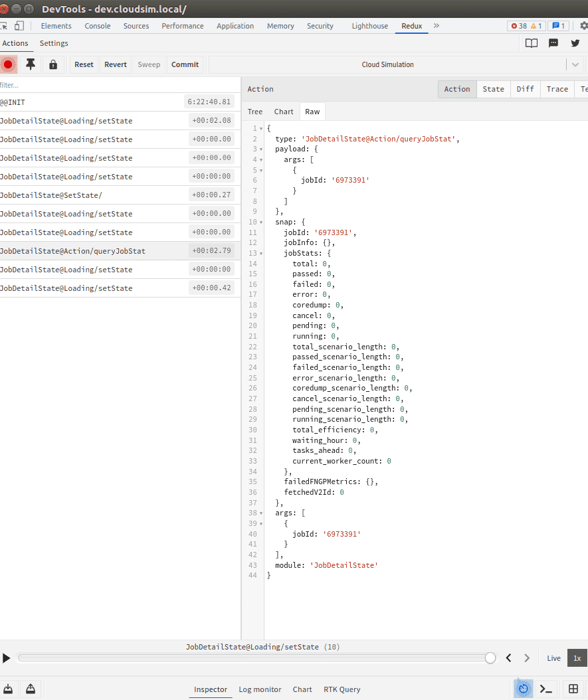The image size is (588, 700).
Task: Click the red error count badge
Action: (x=518, y=26)
